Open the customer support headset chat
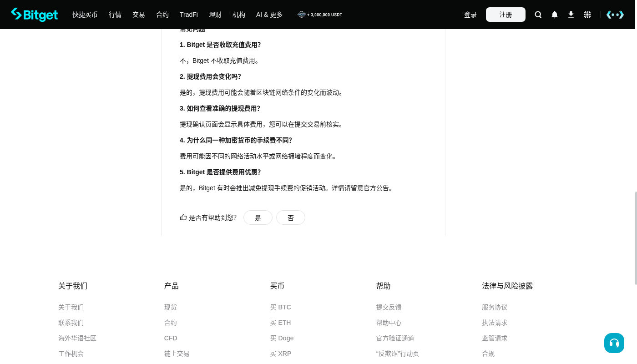This screenshot has height=364, width=637. 614,343
